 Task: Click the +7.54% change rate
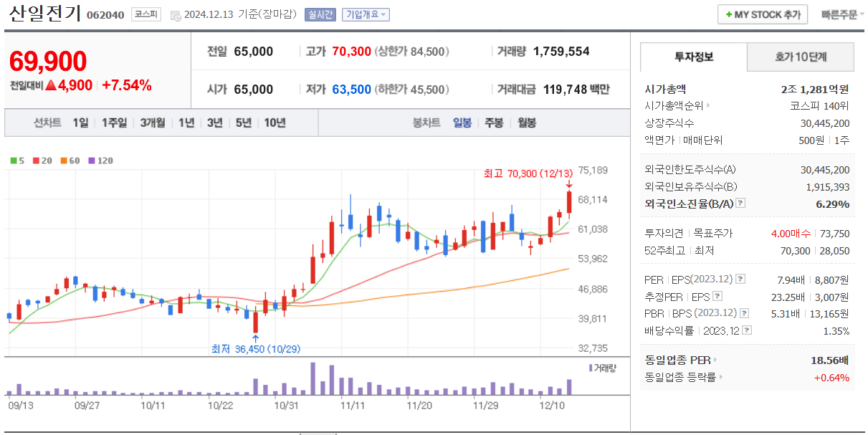127,85
